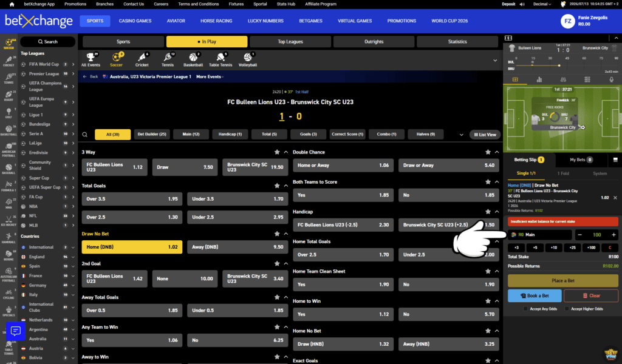Favorite the 3 Way market with its star

[277, 152]
